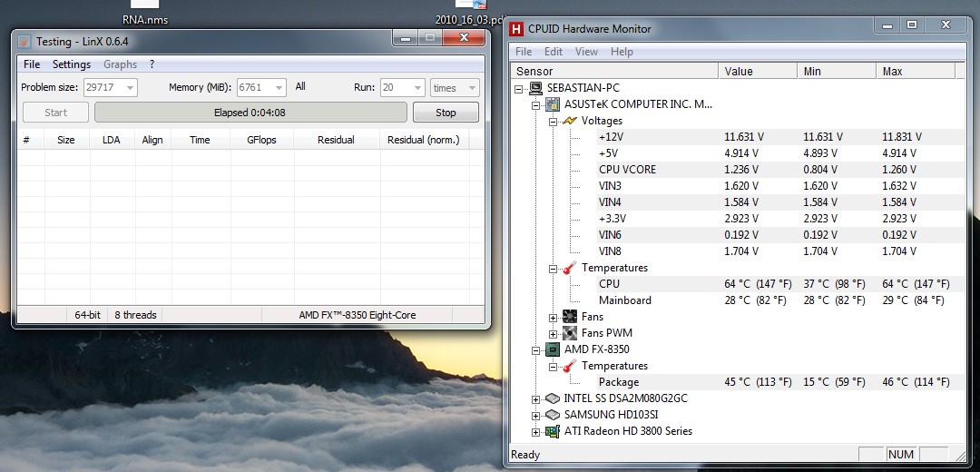Stop the LinX test
This screenshot has height=472, width=980.
click(x=446, y=113)
